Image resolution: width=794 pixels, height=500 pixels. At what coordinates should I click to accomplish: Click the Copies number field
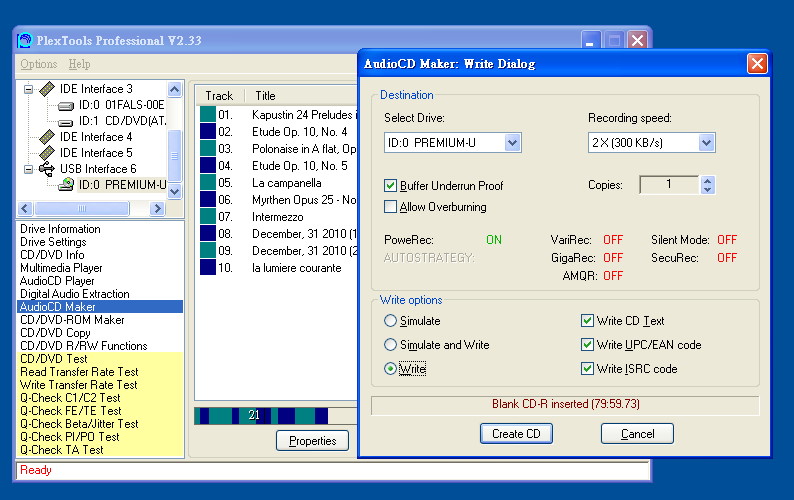[669, 184]
